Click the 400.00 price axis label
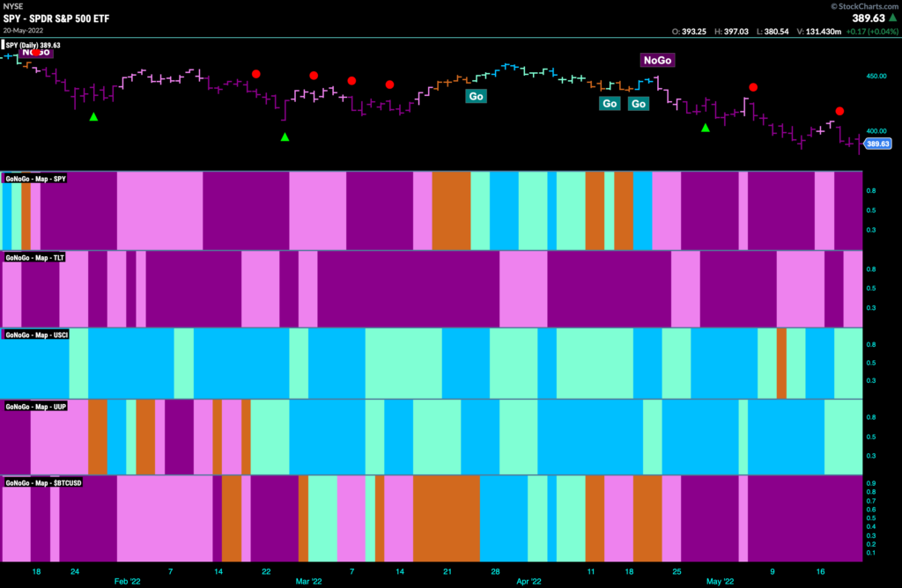 [x=876, y=131]
